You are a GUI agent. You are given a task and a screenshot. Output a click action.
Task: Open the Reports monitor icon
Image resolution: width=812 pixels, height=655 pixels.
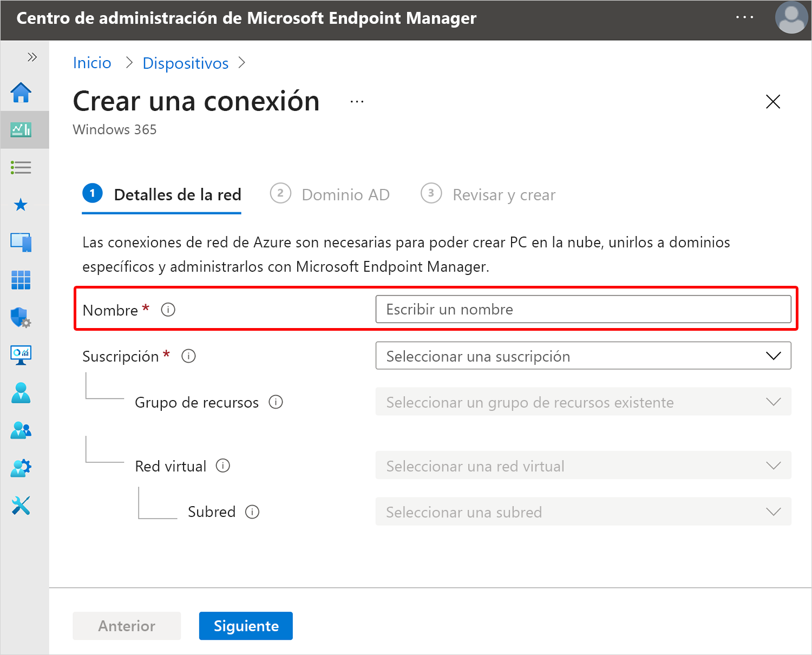pyautogui.click(x=21, y=355)
